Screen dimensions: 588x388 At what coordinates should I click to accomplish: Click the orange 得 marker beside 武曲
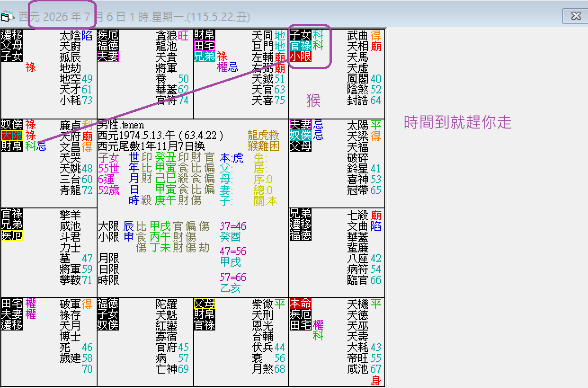coord(375,35)
